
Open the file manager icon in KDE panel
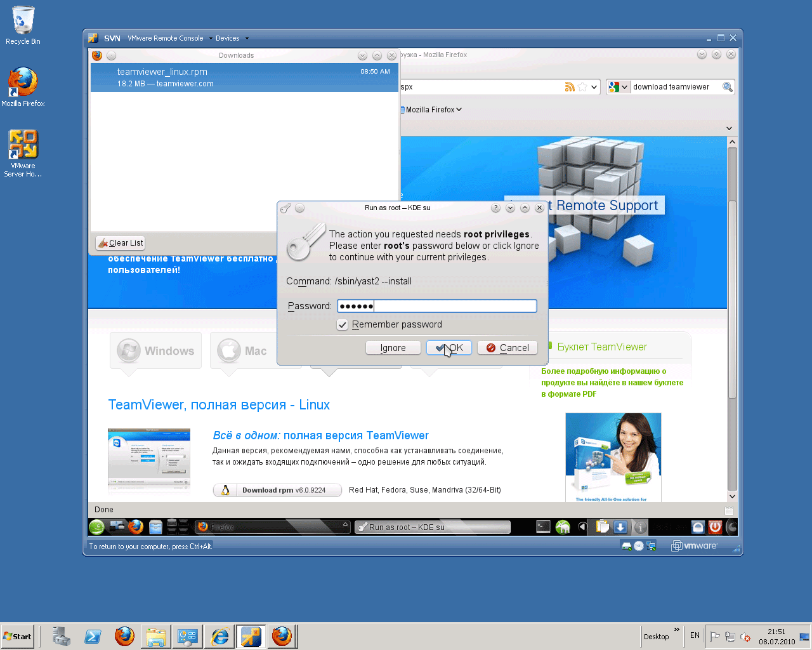point(155,527)
